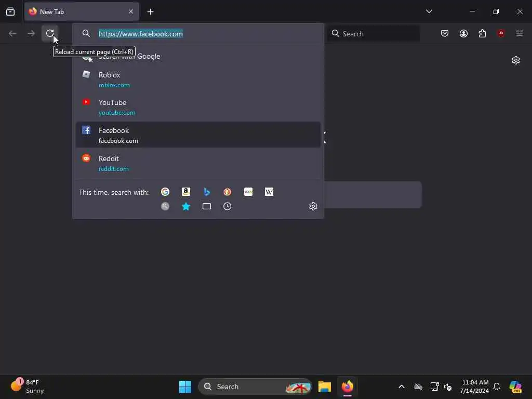The image size is (532, 399).
Task: Go back with the back arrow button
Action: pyautogui.click(x=12, y=33)
